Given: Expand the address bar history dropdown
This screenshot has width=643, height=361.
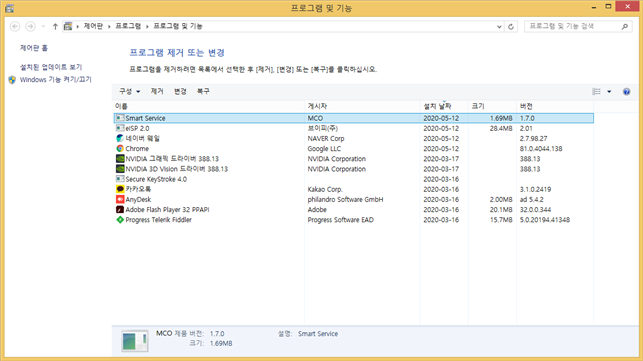Looking at the screenshot, I should pyautogui.click(x=499, y=27).
